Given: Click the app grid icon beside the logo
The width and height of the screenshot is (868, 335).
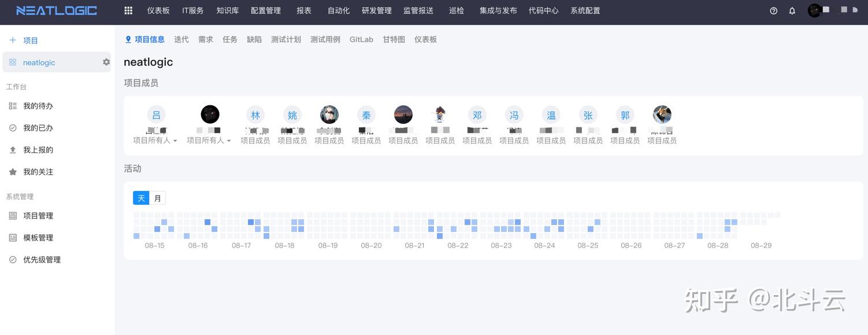Looking at the screenshot, I should point(128,10).
